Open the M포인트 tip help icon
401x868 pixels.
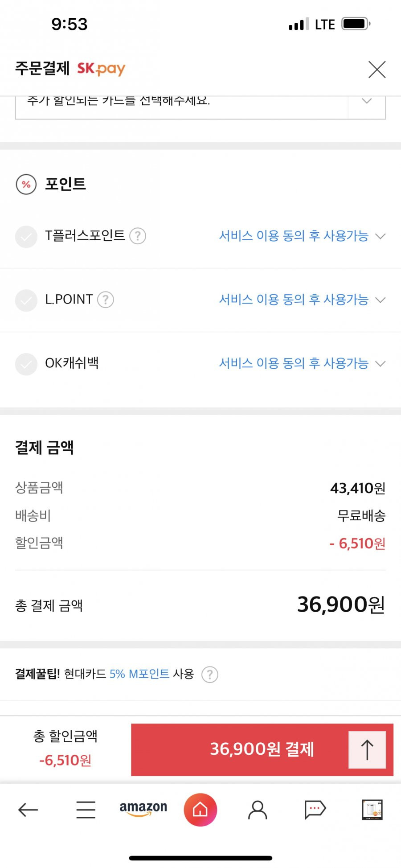point(210,675)
